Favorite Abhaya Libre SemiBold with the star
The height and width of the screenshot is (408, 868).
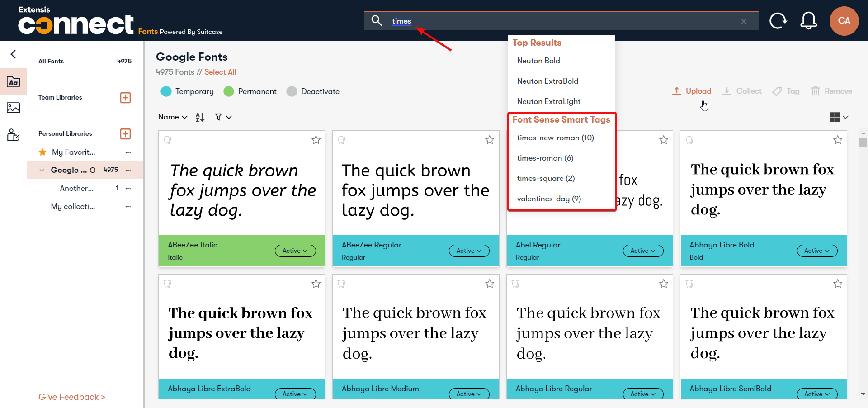[838, 284]
